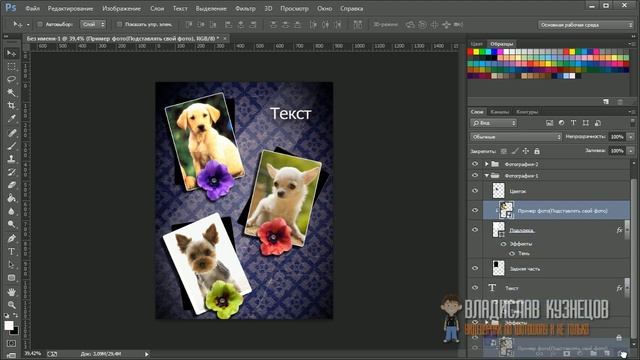The height and width of the screenshot is (360, 640).
Task: Expand the Фотография 2 group
Action: pos(487,164)
